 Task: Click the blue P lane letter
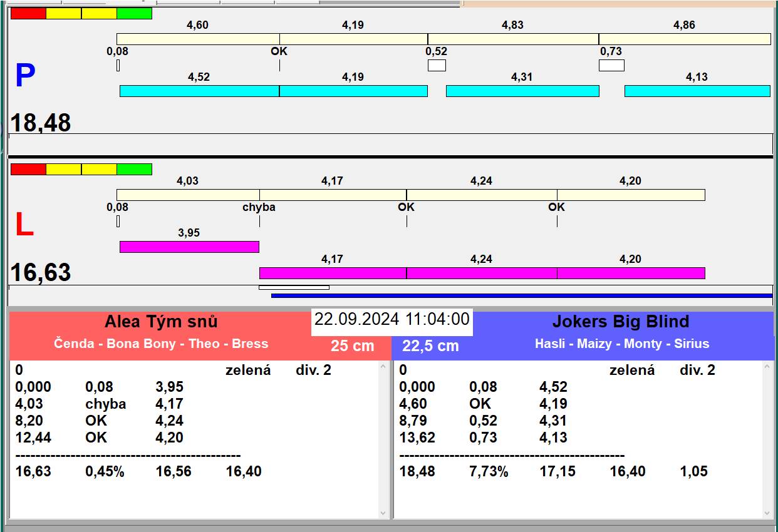[x=25, y=76]
